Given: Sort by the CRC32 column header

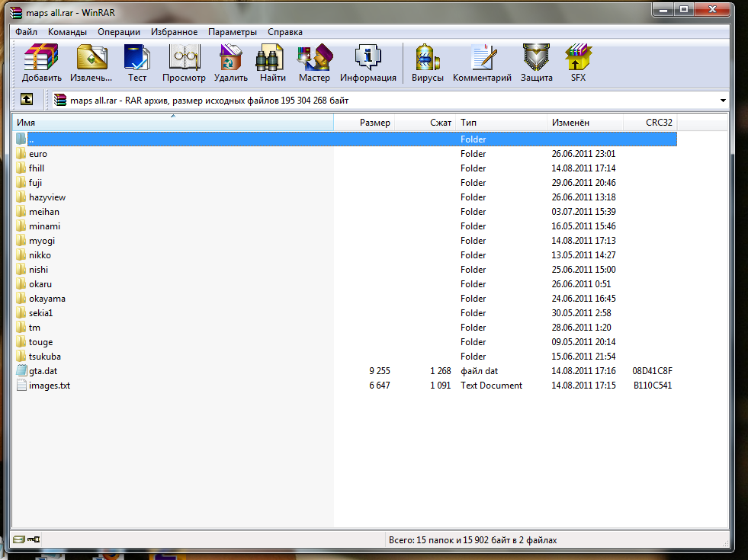Looking at the screenshot, I should point(650,123).
